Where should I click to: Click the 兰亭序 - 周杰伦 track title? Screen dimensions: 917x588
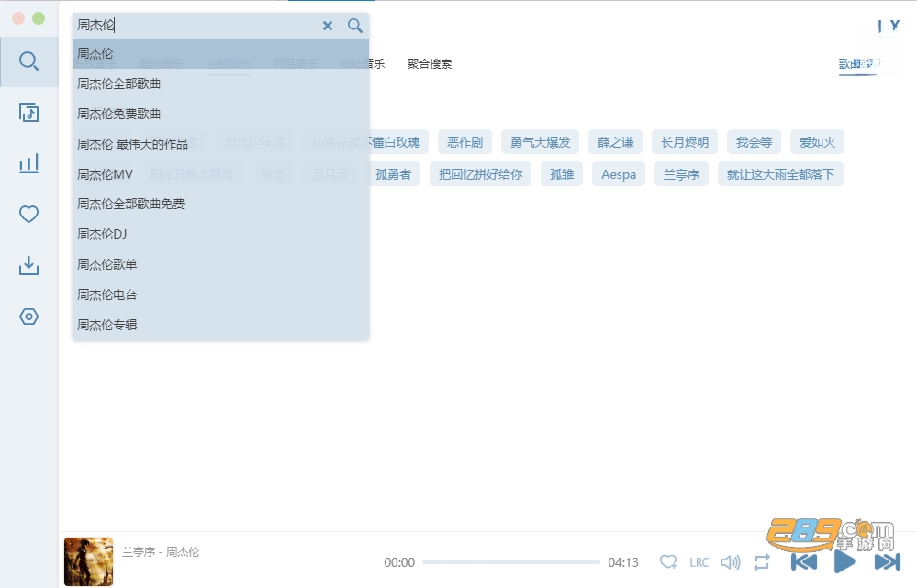point(161,551)
